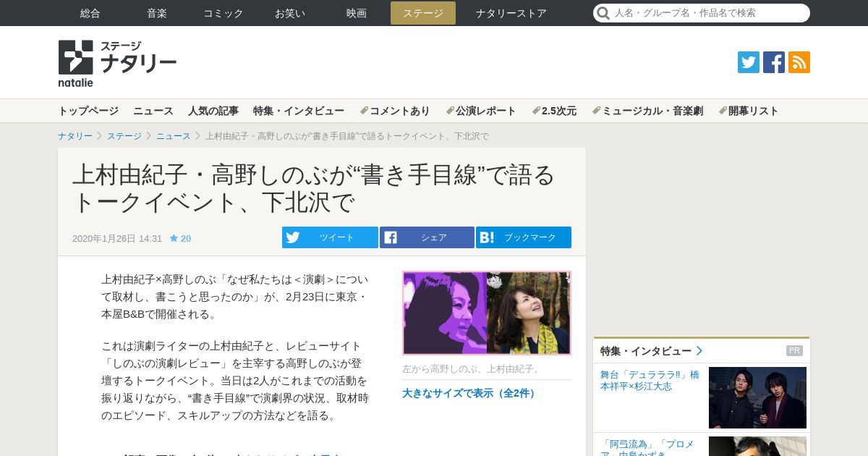Click the Hatena B! bookmark button
This screenshot has height=456, width=868.
coord(524,237)
